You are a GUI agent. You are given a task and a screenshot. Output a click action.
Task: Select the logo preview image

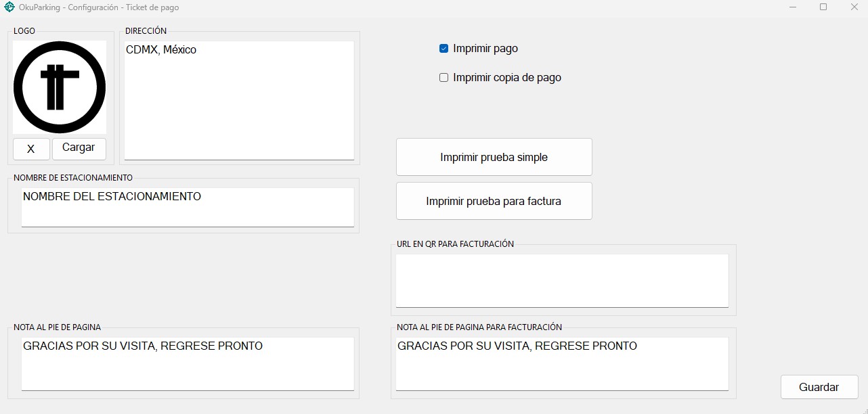pyautogui.click(x=60, y=87)
